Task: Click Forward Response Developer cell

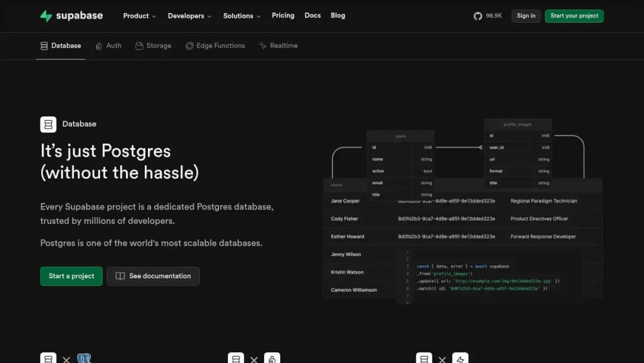Action: 543,236
